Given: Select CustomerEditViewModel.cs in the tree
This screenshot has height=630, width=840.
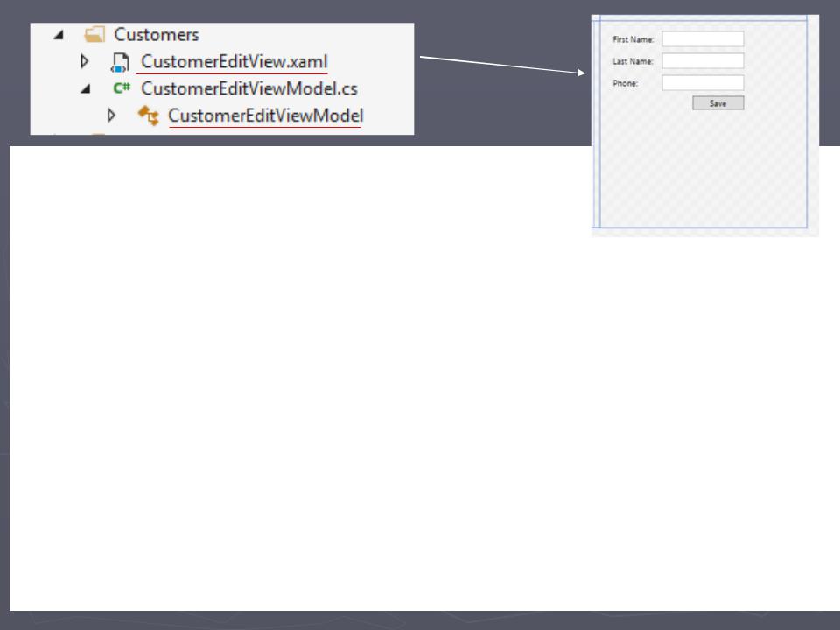Looking at the screenshot, I should [249, 88].
